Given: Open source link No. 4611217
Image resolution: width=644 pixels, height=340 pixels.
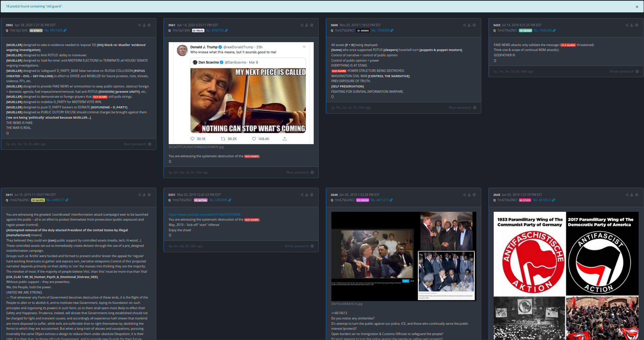Looking at the screenshot, I should [x=382, y=200].
